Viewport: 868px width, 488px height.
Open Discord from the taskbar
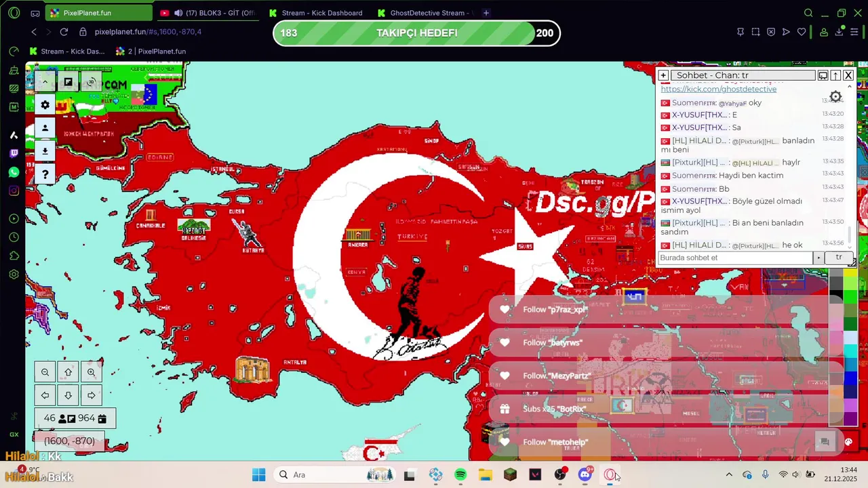(x=585, y=474)
